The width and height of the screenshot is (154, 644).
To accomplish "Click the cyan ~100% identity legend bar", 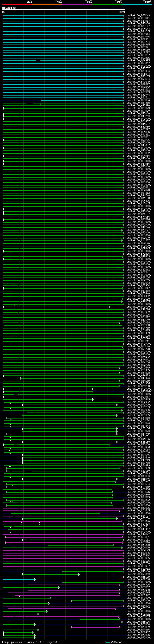I will tap(136, 4).
